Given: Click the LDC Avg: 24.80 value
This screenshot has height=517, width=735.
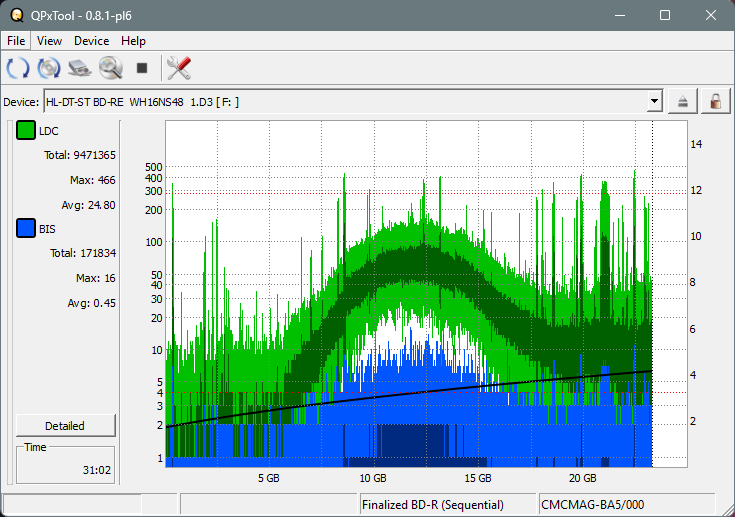Looking at the screenshot, I should [x=88, y=205].
